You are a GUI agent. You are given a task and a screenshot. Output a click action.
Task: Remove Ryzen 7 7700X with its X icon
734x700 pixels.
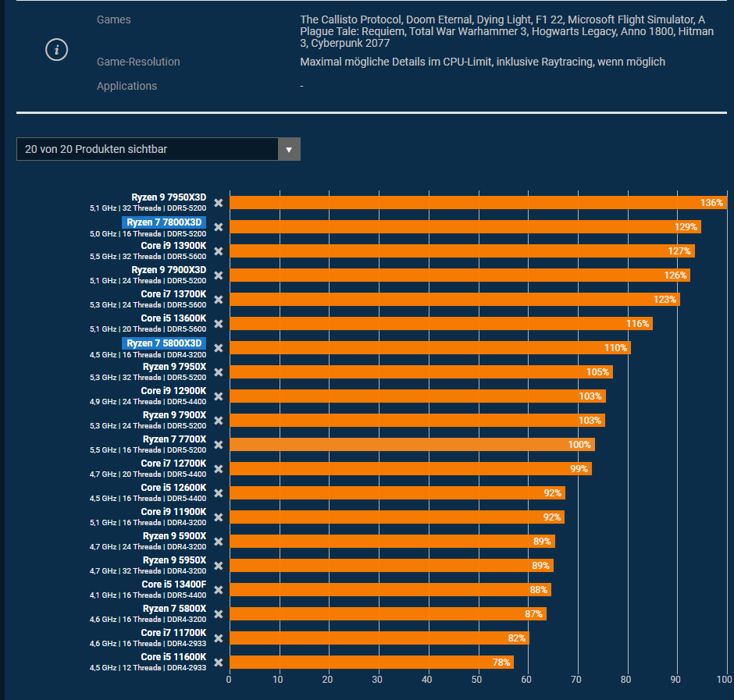click(218, 445)
